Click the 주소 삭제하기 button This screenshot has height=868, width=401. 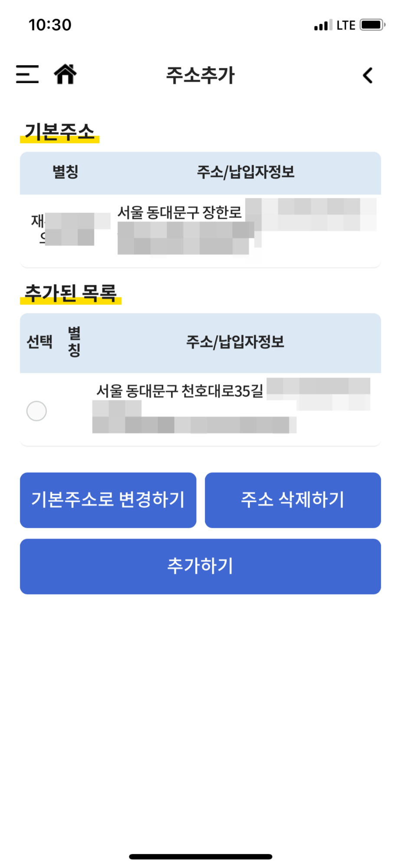tap(293, 500)
